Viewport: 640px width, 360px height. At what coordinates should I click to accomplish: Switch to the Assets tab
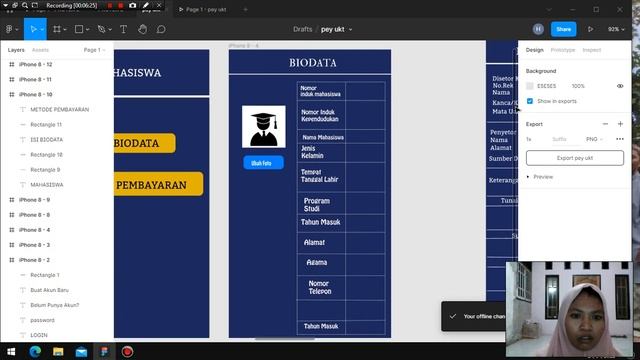[x=40, y=50]
